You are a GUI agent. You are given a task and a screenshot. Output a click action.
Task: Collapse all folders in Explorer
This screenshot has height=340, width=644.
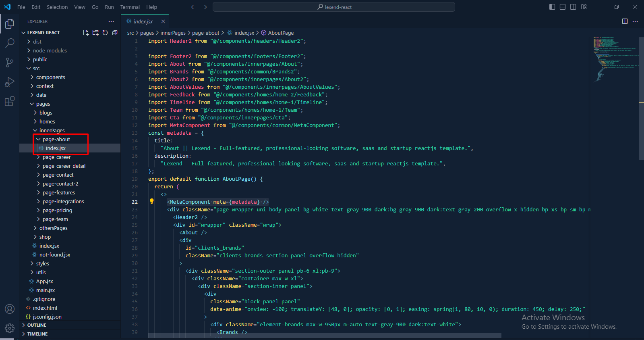tap(115, 33)
